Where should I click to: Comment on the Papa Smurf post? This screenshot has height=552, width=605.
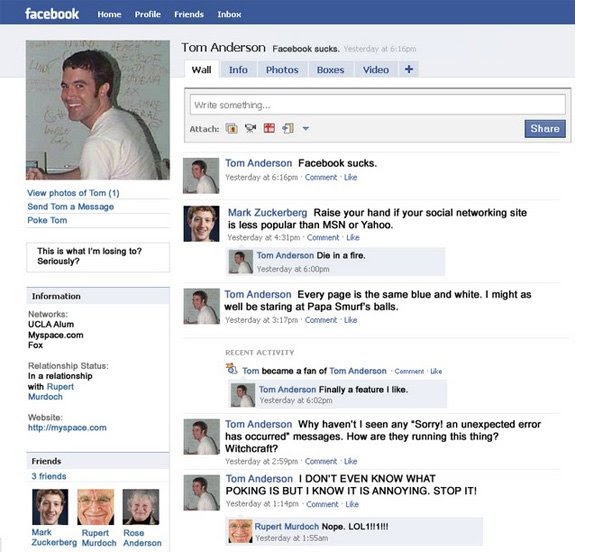321,320
